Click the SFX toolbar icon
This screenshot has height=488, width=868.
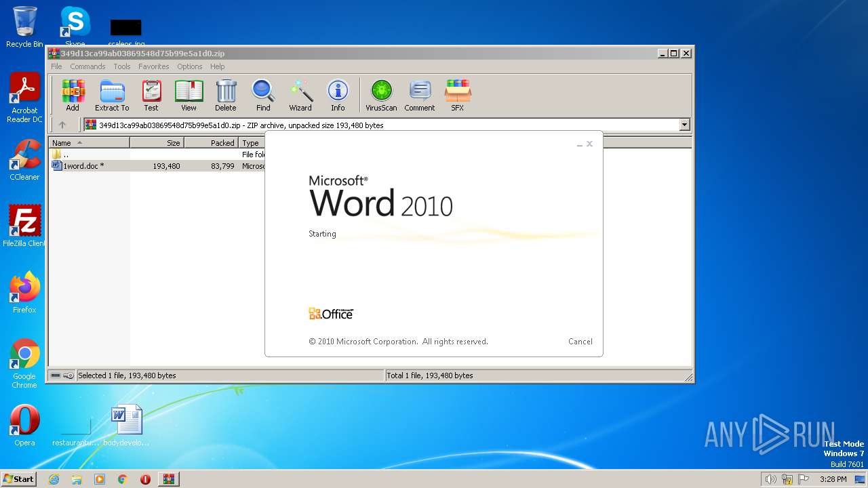[458, 95]
